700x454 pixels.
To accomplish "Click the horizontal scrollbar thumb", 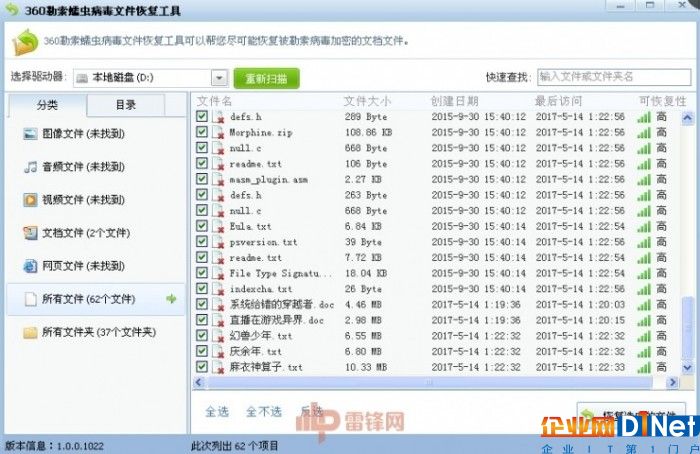I will 429,382.
